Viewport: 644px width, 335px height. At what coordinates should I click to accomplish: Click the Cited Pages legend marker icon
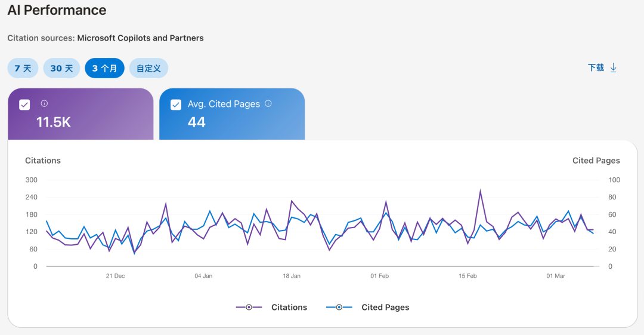339,307
